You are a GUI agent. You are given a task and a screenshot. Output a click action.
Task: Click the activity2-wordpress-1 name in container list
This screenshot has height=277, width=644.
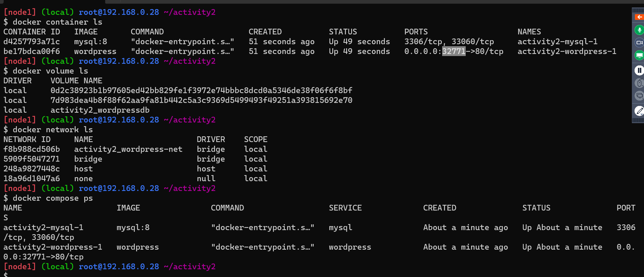(567, 51)
